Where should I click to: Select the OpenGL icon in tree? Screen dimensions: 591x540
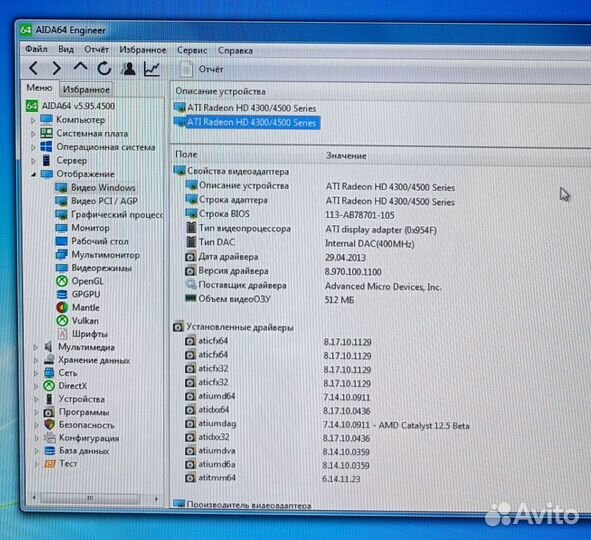[x=62, y=281]
